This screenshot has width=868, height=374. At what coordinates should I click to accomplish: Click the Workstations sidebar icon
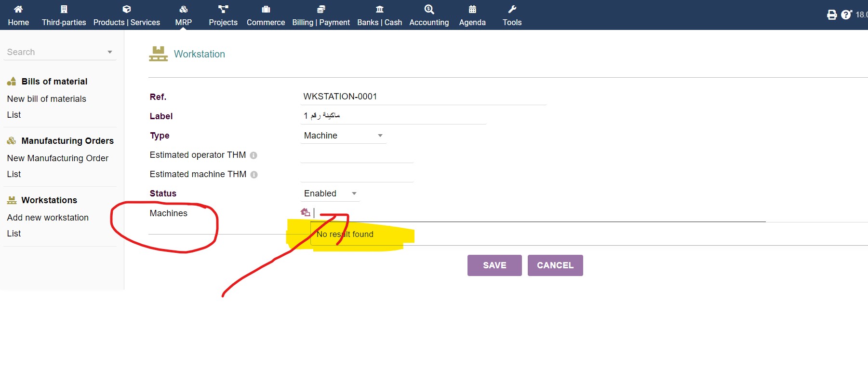[12, 200]
